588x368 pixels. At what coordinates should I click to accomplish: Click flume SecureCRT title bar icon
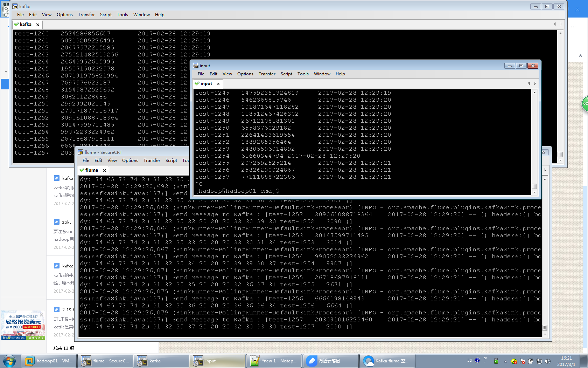click(80, 152)
